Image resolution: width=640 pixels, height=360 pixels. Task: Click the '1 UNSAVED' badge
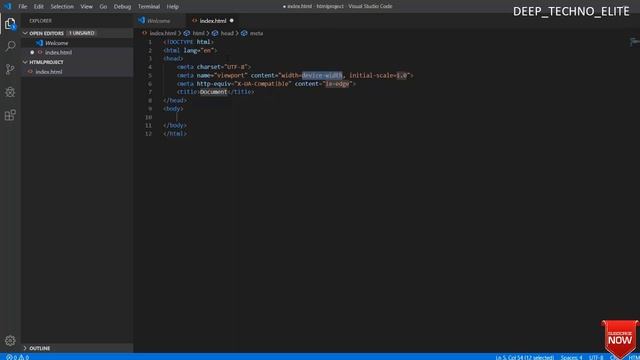click(82, 33)
